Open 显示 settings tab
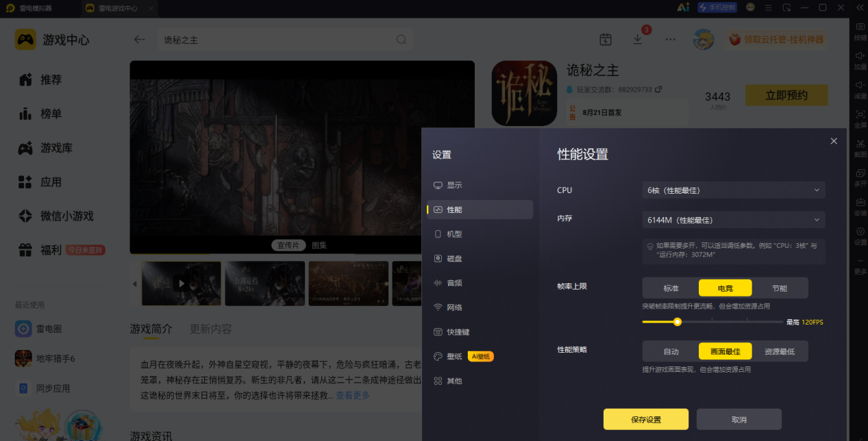The image size is (868, 441). [x=480, y=185]
